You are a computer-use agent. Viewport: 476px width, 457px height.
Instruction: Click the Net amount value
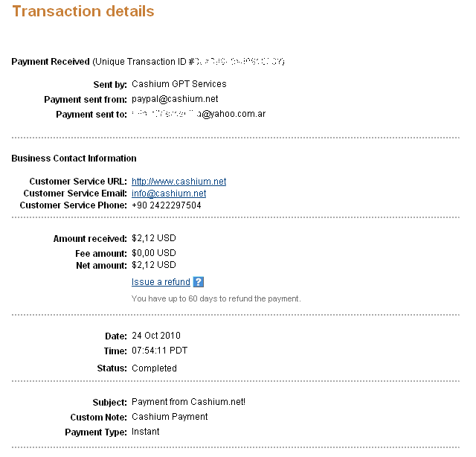click(x=154, y=265)
